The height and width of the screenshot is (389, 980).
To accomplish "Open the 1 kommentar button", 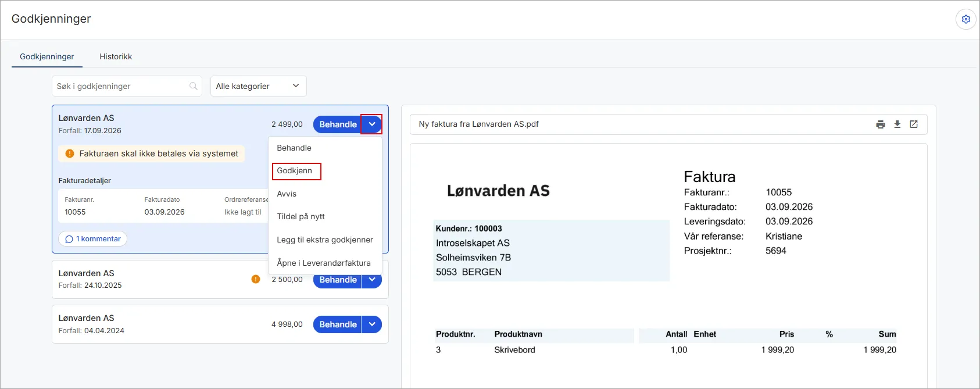I will (93, 239).
